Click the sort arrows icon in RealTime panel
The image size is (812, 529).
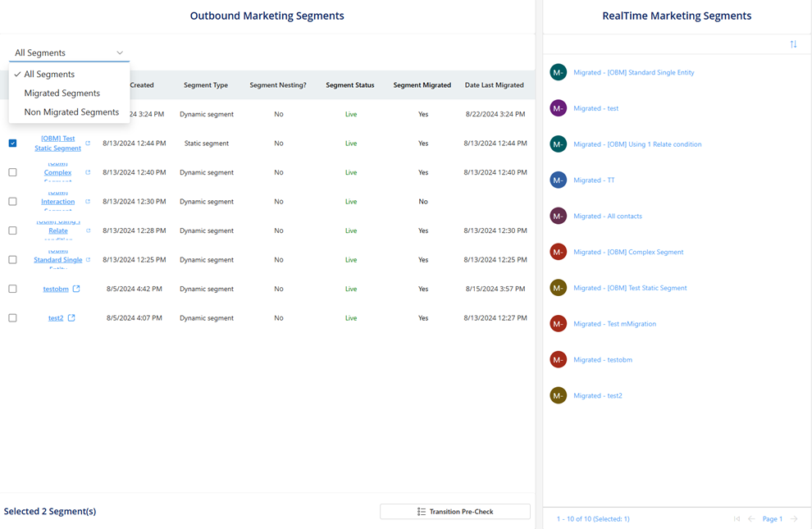(x=793, y=44)
